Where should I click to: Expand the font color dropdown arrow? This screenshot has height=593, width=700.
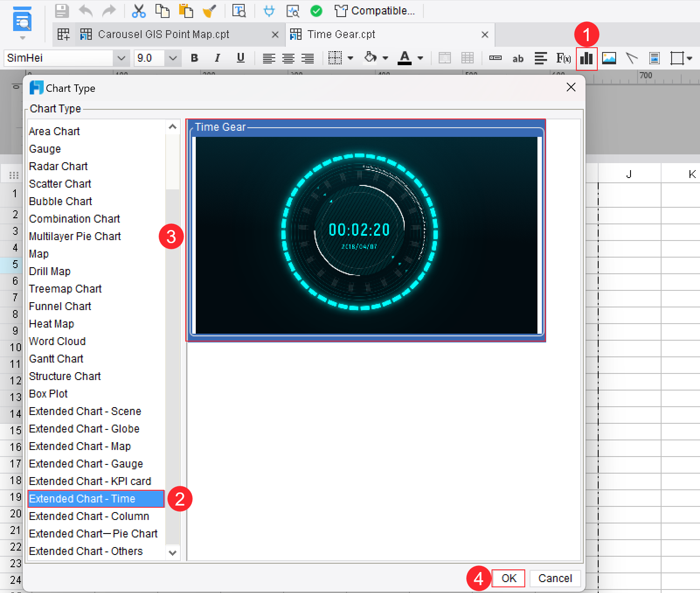tap(420, 58)
